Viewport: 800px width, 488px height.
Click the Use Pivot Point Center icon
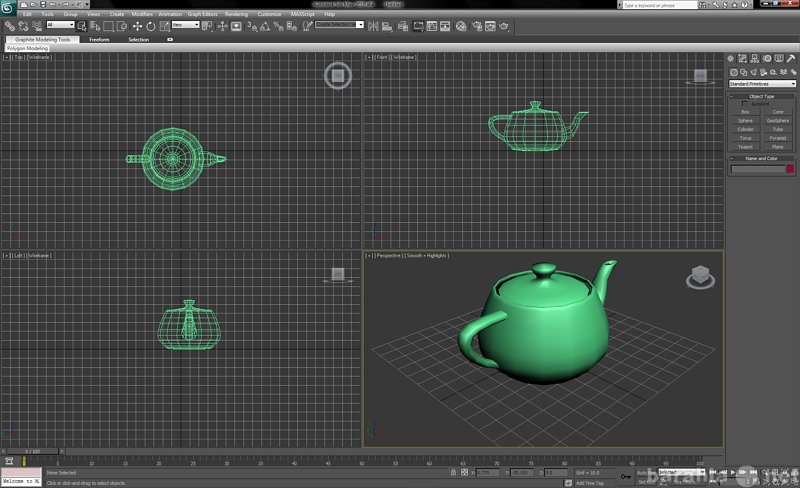point(207,26)
